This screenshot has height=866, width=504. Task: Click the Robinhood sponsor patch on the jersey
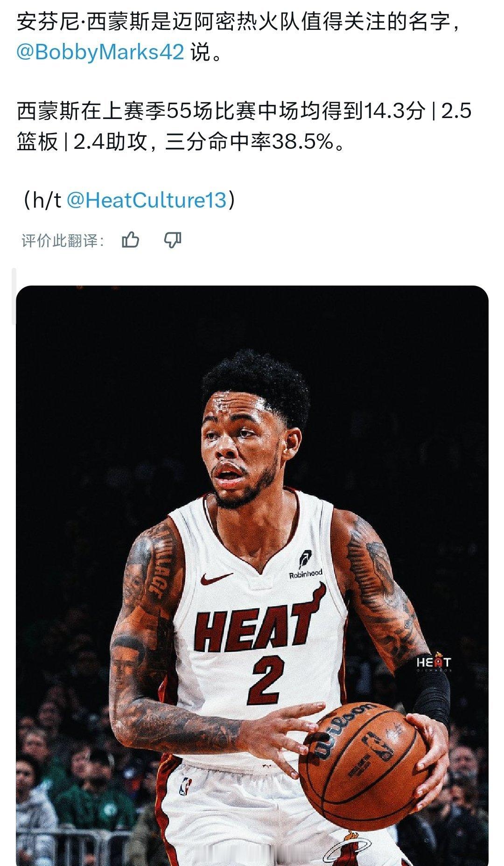305,566
